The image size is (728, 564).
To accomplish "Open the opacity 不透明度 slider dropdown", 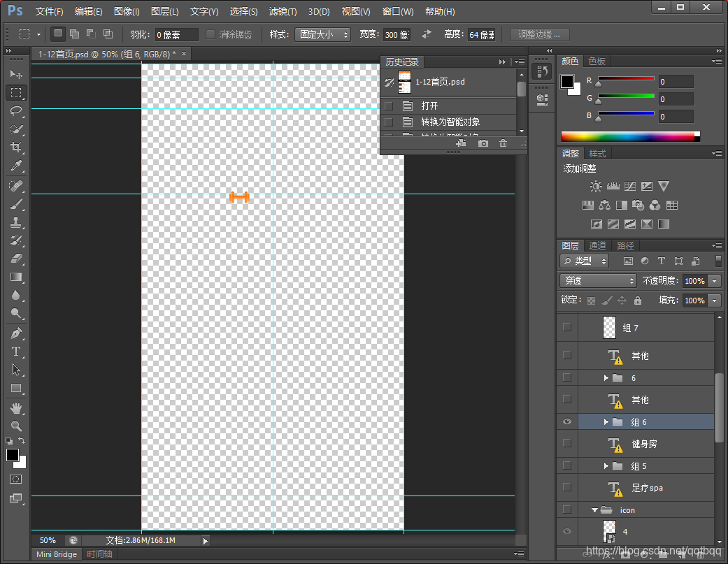I will coord(715,281).
